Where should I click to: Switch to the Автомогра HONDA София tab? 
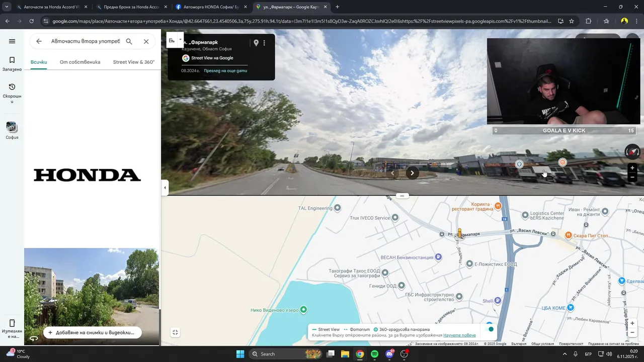(x=210, y=7)
